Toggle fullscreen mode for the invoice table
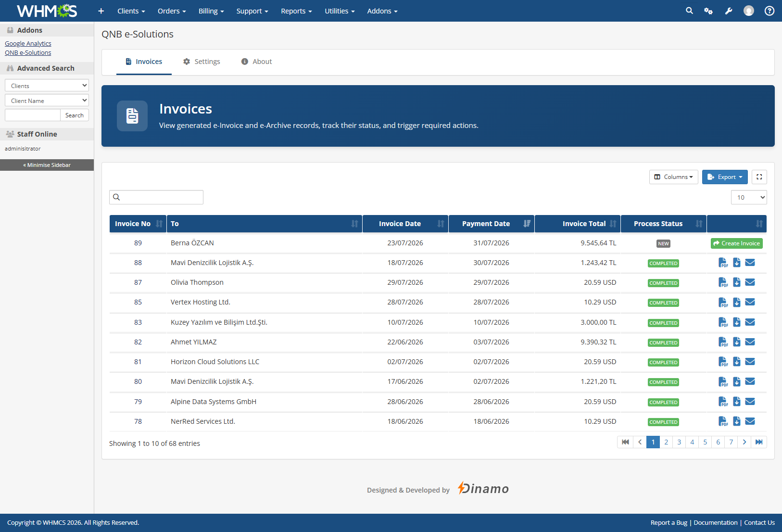This screenshot has height=532, width=782. pos(759,177)
